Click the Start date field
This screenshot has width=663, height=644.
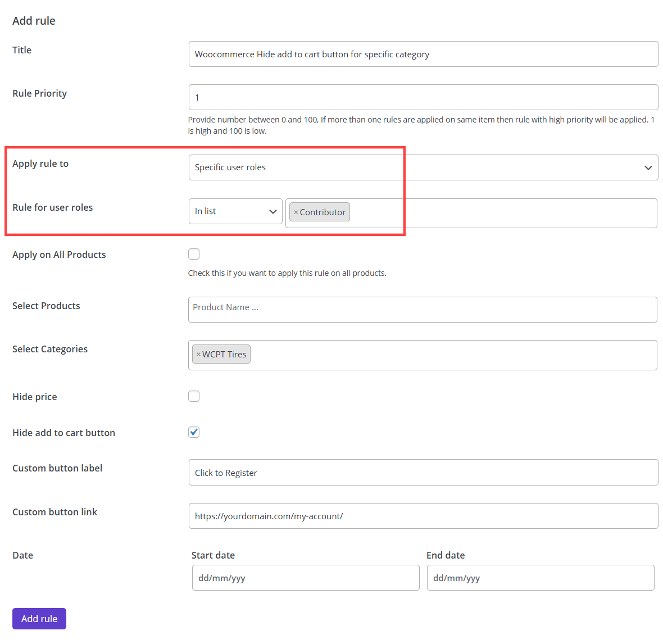coord(306,578)
